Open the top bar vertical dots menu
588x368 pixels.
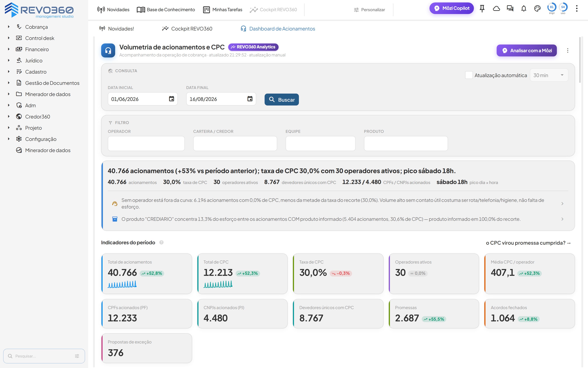point(577,9)
